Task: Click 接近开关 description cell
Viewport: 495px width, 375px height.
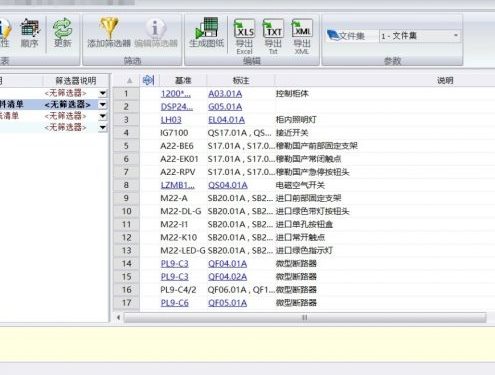Action: [x=292, y=133]
